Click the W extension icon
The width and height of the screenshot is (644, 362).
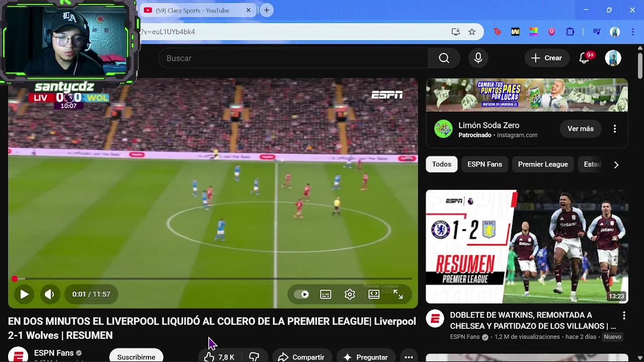coord(515,32)
